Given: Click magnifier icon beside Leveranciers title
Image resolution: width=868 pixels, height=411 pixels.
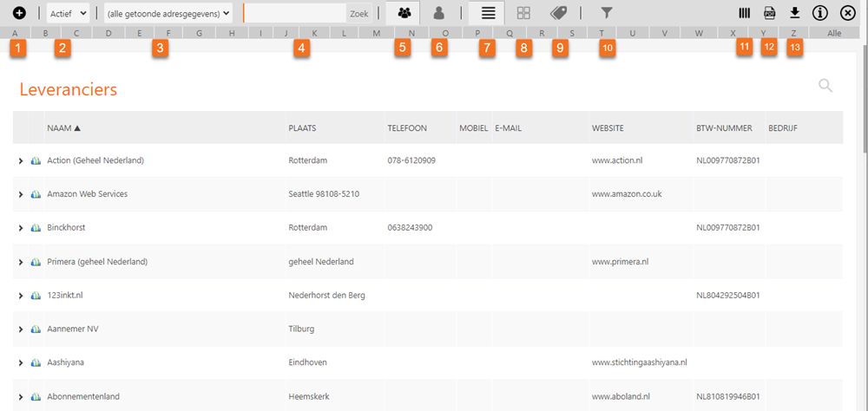Looking at the screenshot, I should point(825,86).
